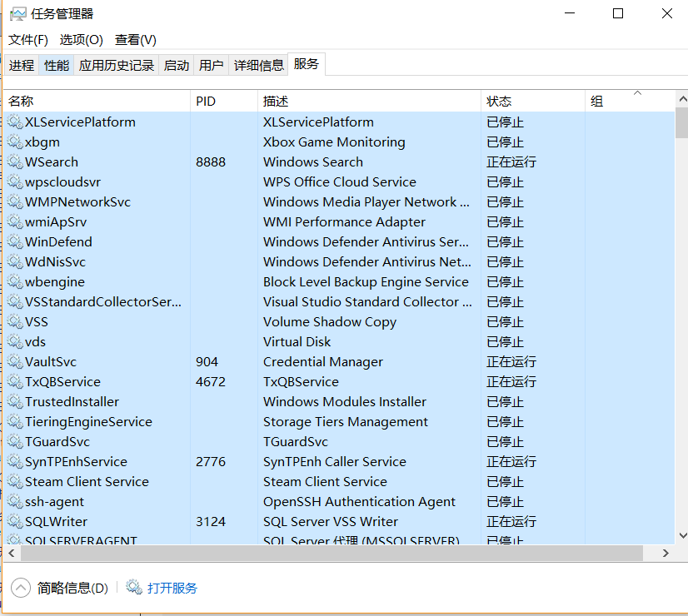Click the horizontal scrollbar thumb
The image size is (688, 616).
point(332,553)
